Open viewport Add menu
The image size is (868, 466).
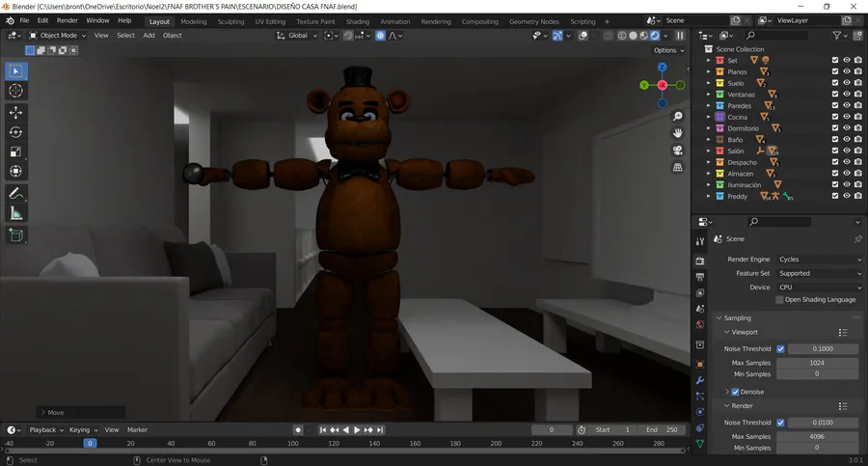tap(149, 36)
